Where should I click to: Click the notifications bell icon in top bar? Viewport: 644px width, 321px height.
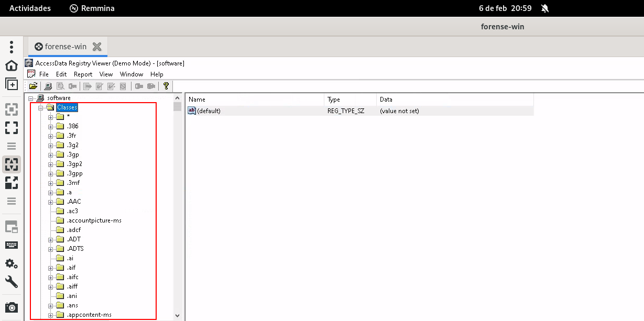tap(545, 8)
